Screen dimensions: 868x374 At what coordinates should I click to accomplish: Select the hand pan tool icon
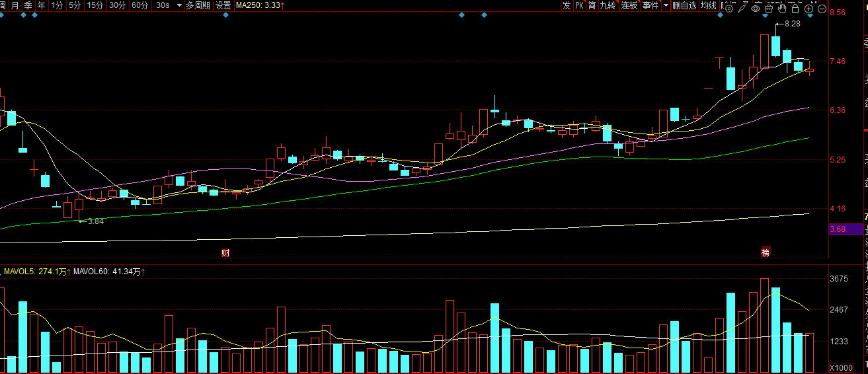click(782, 9)
